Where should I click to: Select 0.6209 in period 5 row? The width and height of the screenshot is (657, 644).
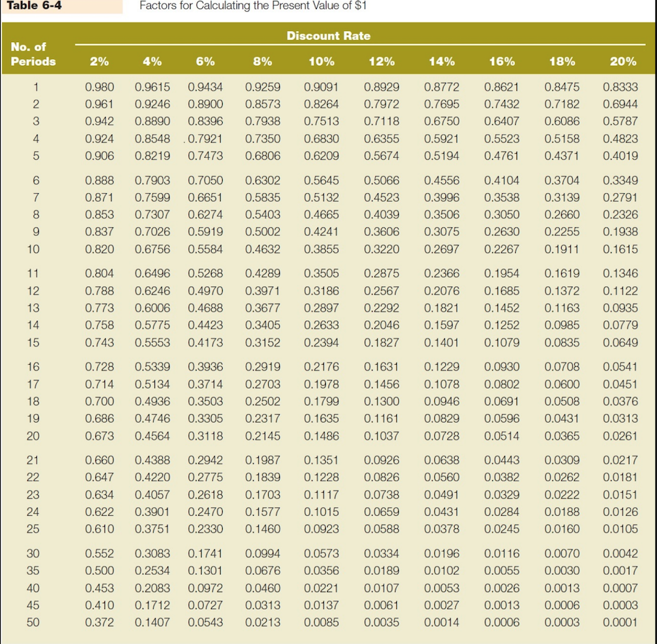[321, 156]
